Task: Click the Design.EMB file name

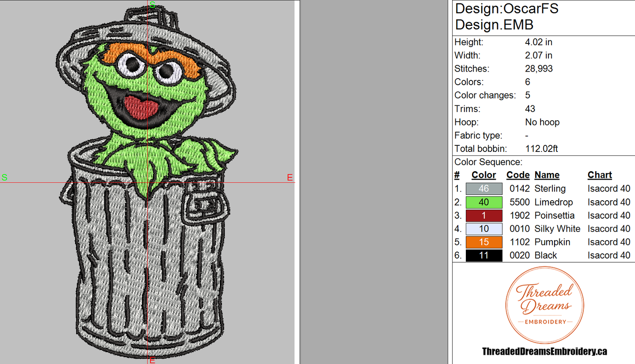Action: 494,25
